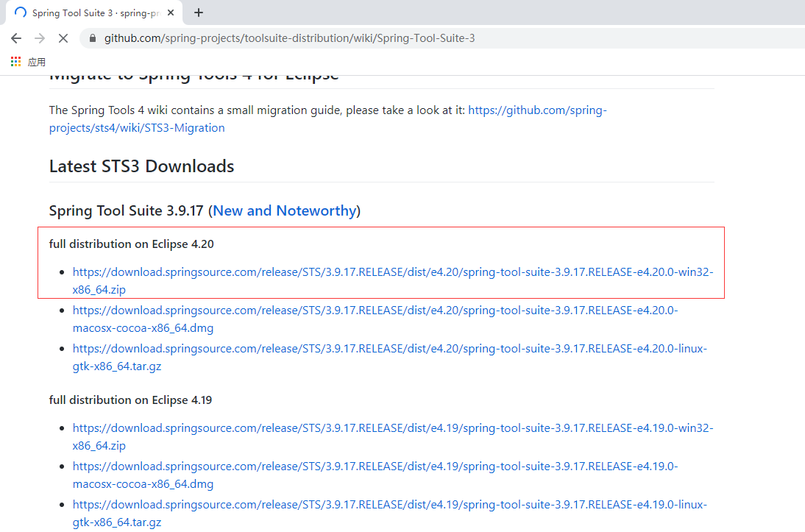Click the 应用 bookmarks label

(x=37, y=62)
